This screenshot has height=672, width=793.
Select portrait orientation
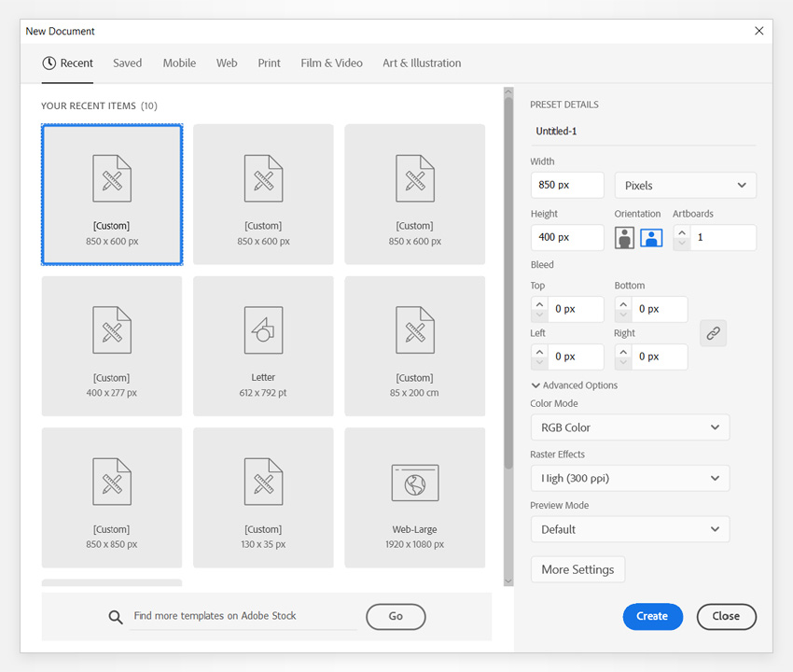pyautogui.click(x=624, y=237)
